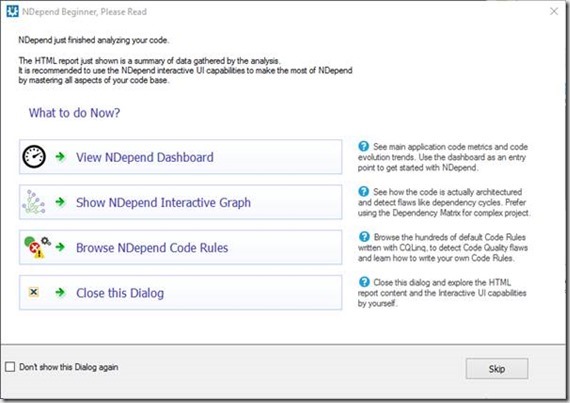Click the NDepend logo in title bar

point(12,12)
